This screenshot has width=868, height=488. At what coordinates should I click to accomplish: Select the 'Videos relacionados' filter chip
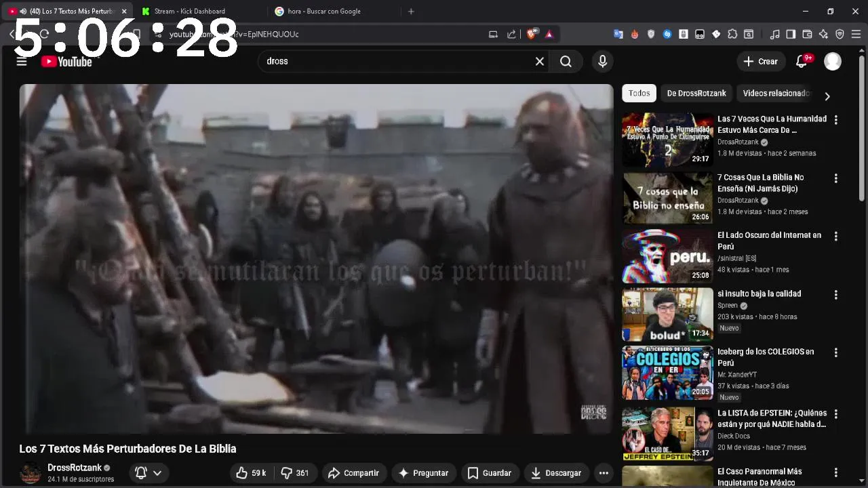tap(776, 94)
